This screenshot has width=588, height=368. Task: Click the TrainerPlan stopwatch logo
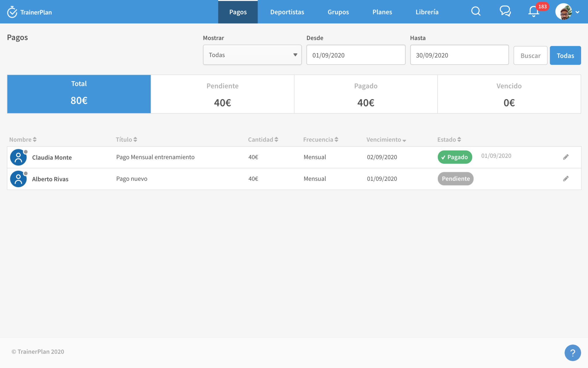tap(12, 12)
